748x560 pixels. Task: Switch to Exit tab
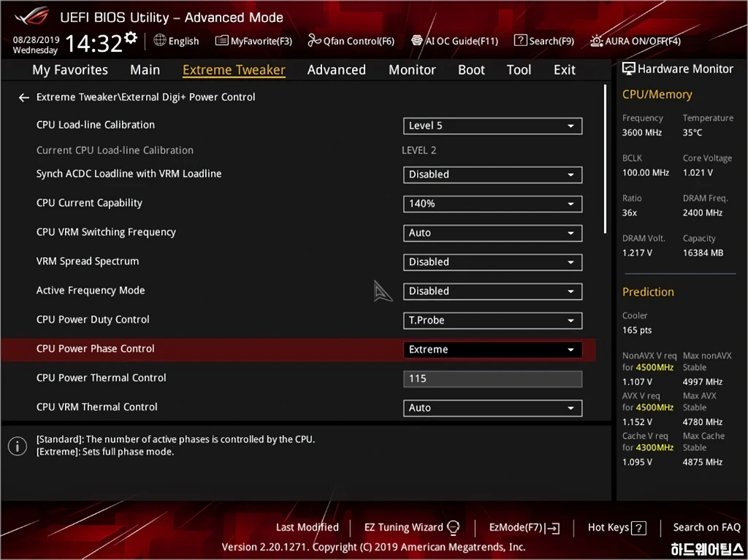[x=565, y=69]
